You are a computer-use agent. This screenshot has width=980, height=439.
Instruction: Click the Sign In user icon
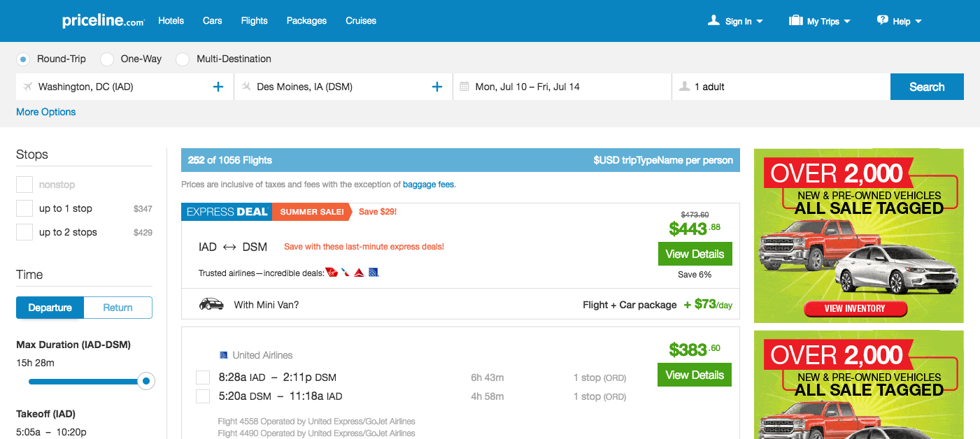[x=713, y=20]
